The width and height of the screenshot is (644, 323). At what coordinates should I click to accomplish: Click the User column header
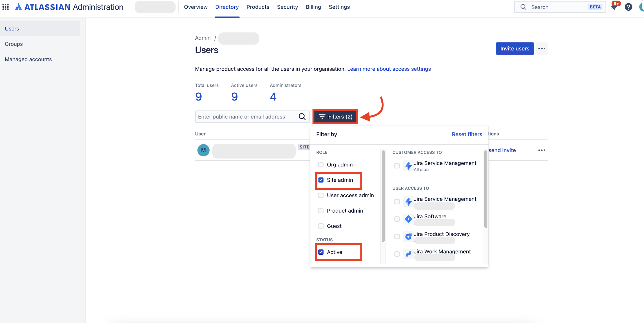pos(200,134)
